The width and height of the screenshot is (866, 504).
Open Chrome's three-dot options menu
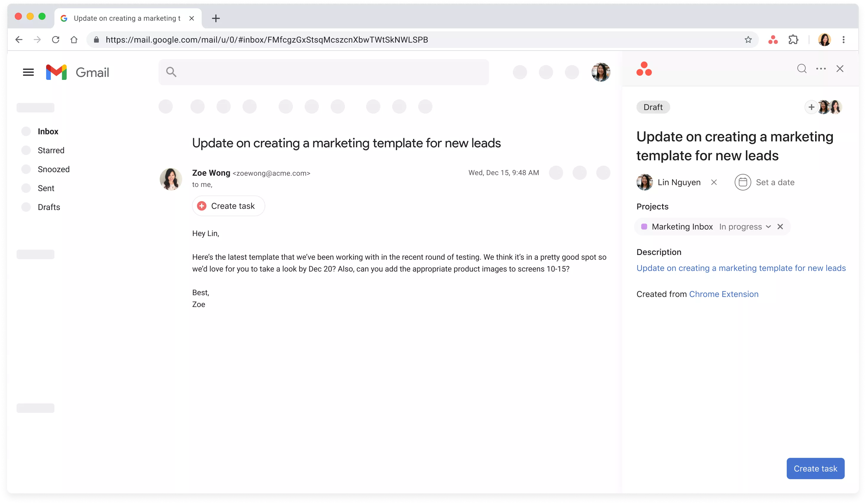pos(843,40)
